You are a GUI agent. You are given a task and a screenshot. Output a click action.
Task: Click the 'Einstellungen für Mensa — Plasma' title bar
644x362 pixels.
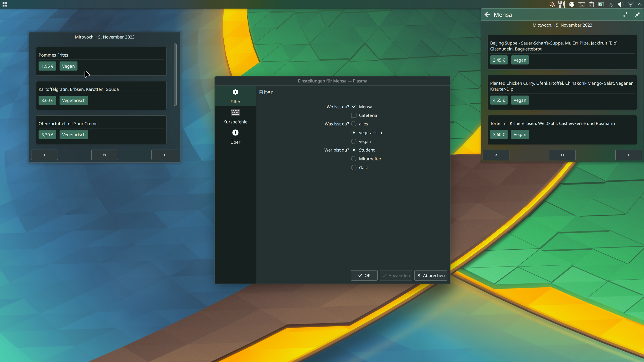[332, 81]
